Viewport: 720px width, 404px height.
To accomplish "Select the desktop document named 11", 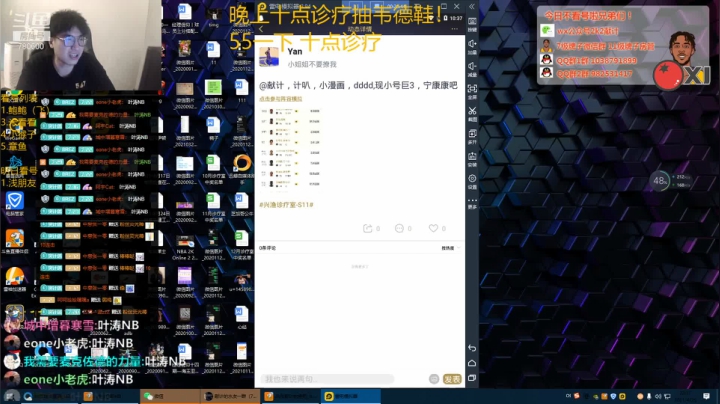I will pyautogui.click(x=213, y=53).
